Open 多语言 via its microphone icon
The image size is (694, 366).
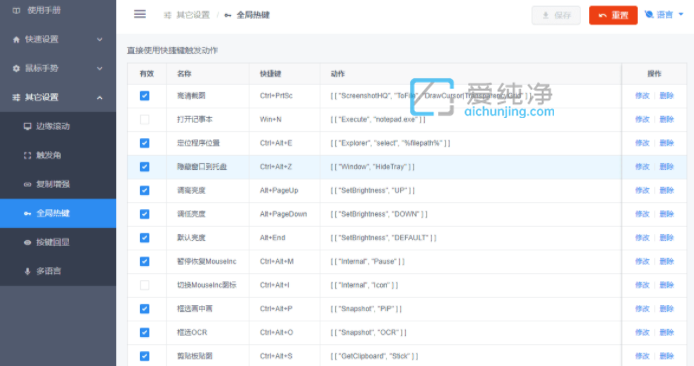(27, 271)
